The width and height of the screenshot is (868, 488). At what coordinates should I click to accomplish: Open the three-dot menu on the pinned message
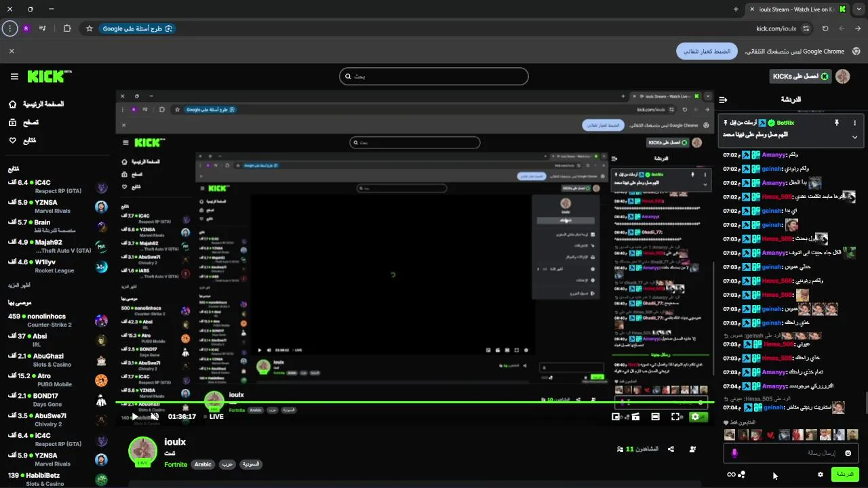coord(854,123)
